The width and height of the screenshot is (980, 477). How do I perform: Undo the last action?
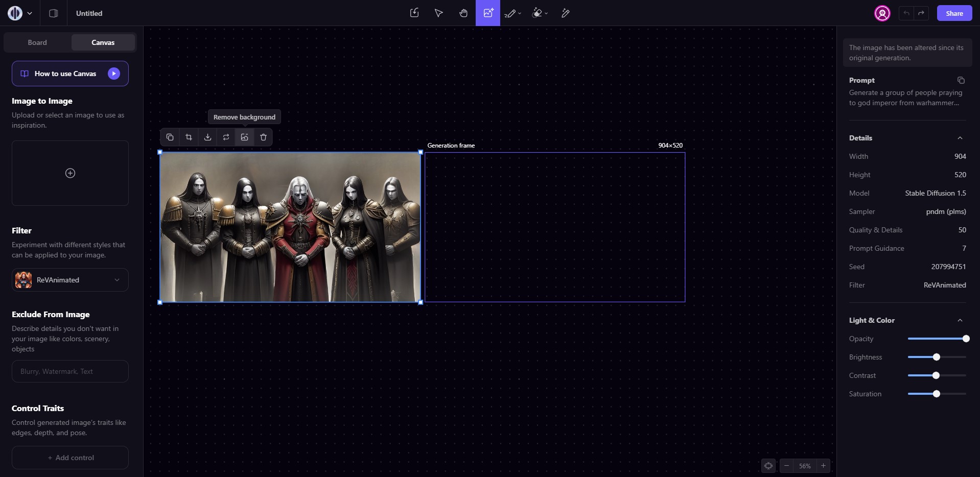(x=906, y=13)
